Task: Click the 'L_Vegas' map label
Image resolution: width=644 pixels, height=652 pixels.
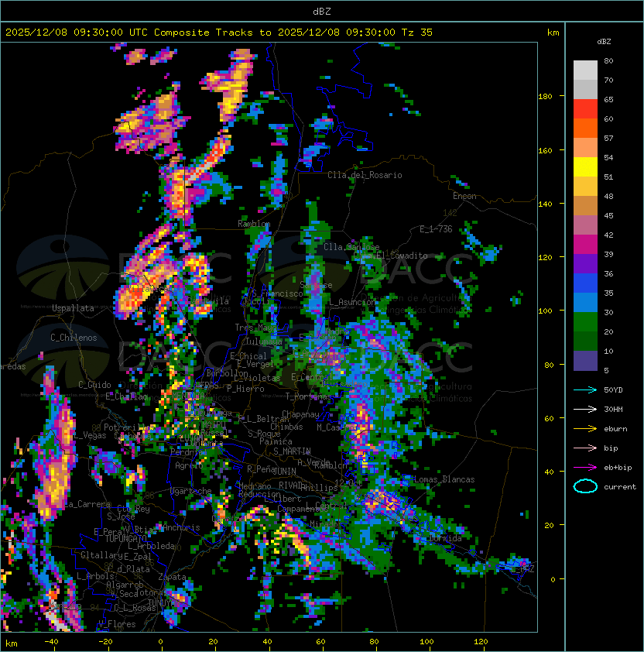Action: pyautogui.click(x=90, y=435)
